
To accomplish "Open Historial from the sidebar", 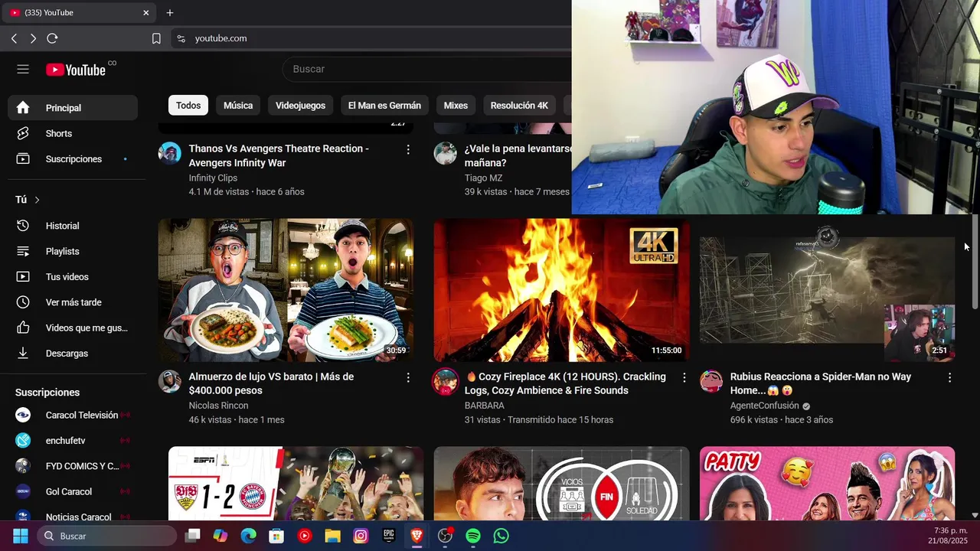I will click(x=73, y=226).
